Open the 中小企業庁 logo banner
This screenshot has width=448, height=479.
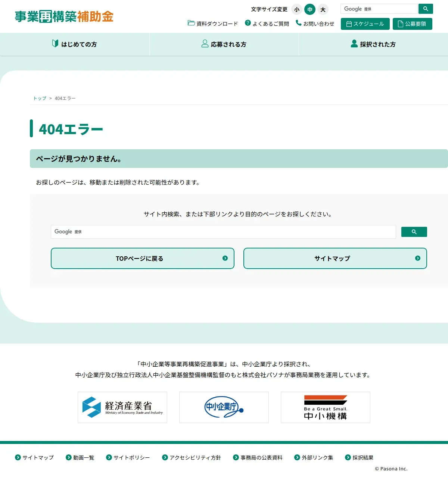point(224,407)
